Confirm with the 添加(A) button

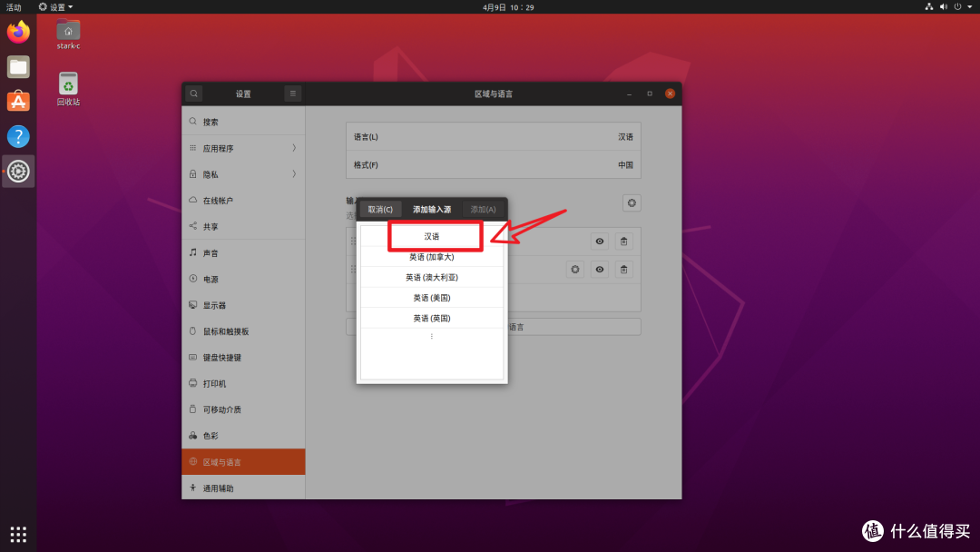click(484, 208)
